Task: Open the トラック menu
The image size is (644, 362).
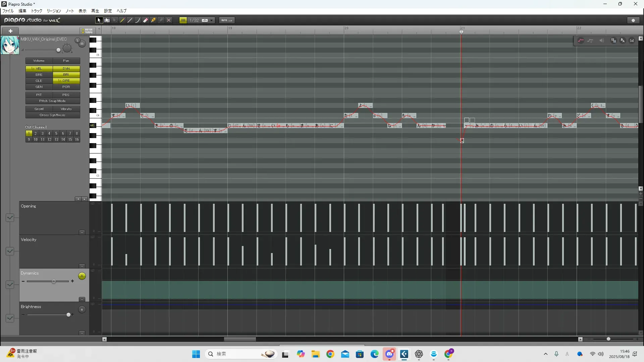Action: tap(37, 11)
